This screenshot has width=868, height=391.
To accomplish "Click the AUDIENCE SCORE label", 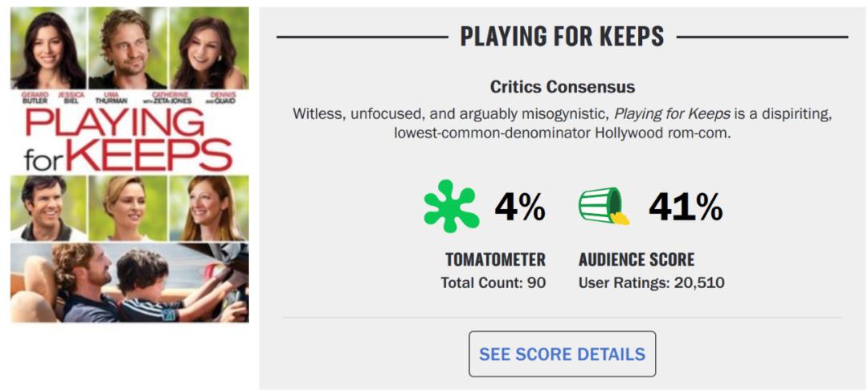I will click(637, 260).
